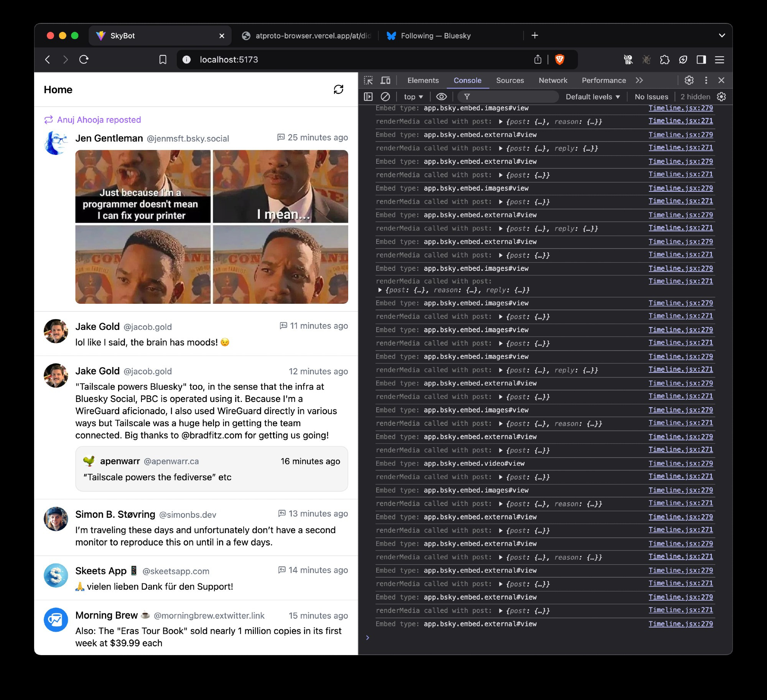Clear the console
Image resolution: width=767 pixels, height=700 pixels.
[x=385, y=97]
